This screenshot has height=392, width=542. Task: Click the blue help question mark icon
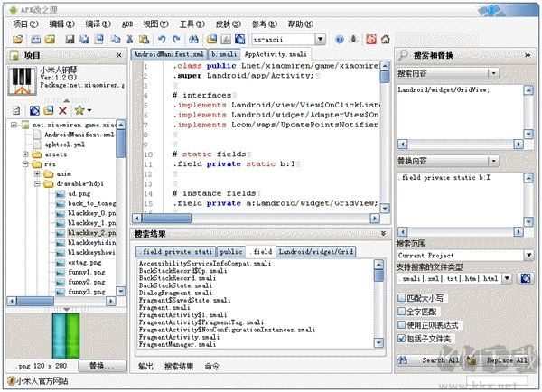[340, 40]
